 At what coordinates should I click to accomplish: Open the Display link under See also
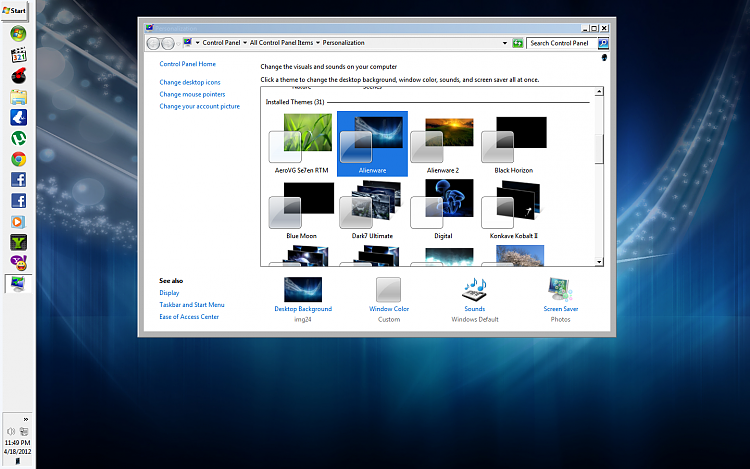(169, 293)
